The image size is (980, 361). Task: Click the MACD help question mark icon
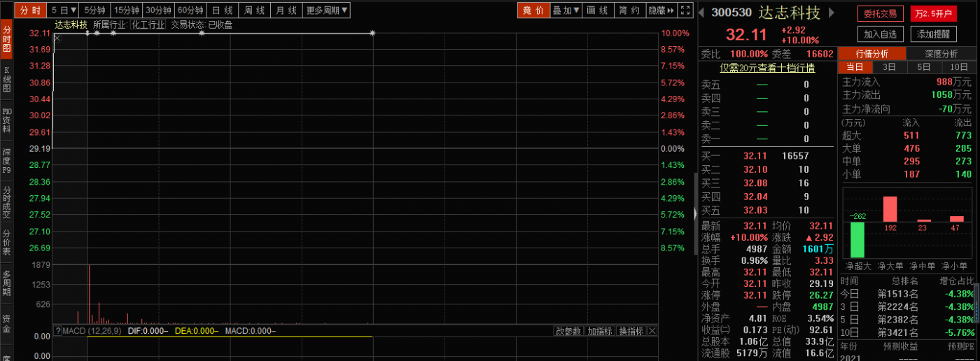(x=57, y=331)
